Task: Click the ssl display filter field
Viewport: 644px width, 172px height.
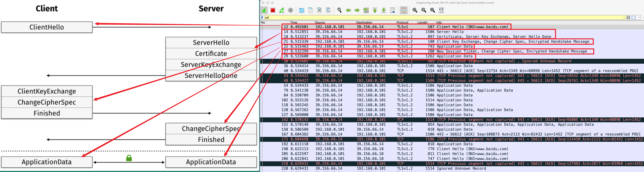Action: click(x=442, y=17)
